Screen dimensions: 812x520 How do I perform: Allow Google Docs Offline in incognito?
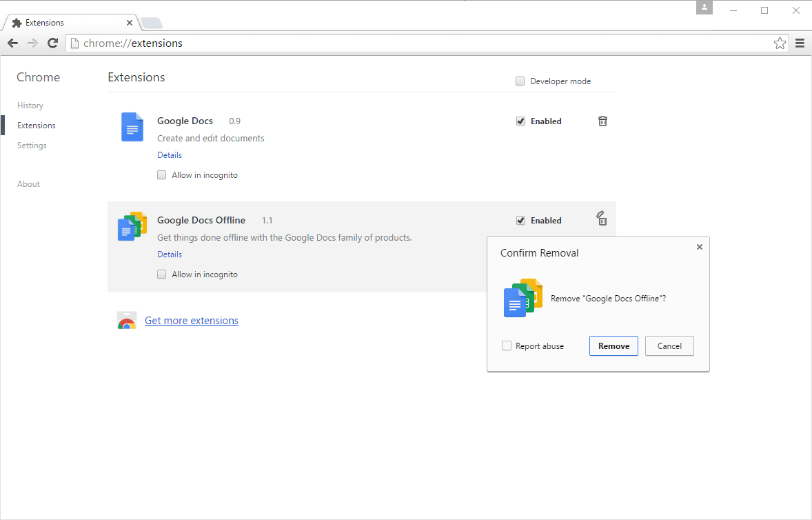161,274
